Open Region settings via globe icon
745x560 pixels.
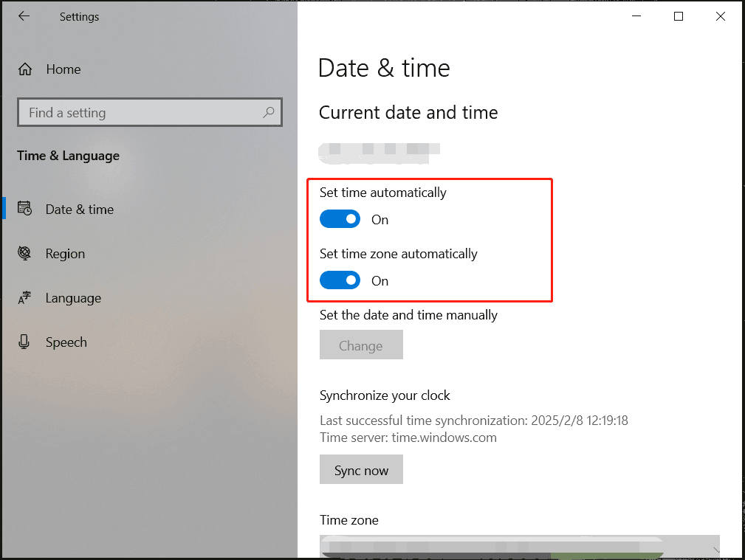pyautogui.click(x=24, y=253)
